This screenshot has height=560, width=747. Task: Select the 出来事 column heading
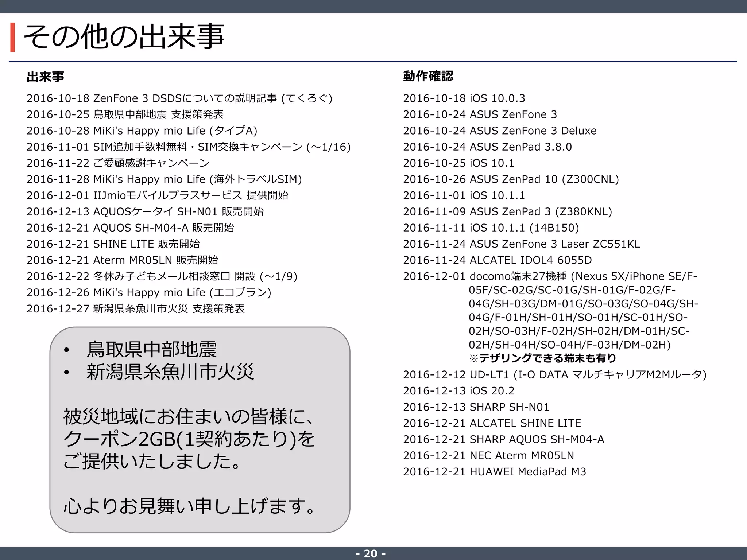tap(46, 77)
